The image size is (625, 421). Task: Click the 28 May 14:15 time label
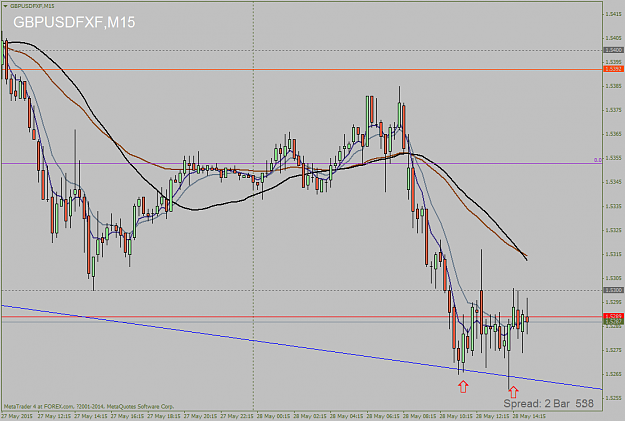point(530,417)
